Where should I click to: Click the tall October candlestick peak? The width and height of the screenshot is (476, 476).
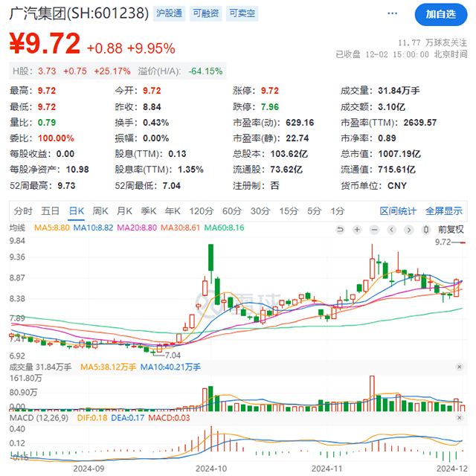click(x=211, y=257)
